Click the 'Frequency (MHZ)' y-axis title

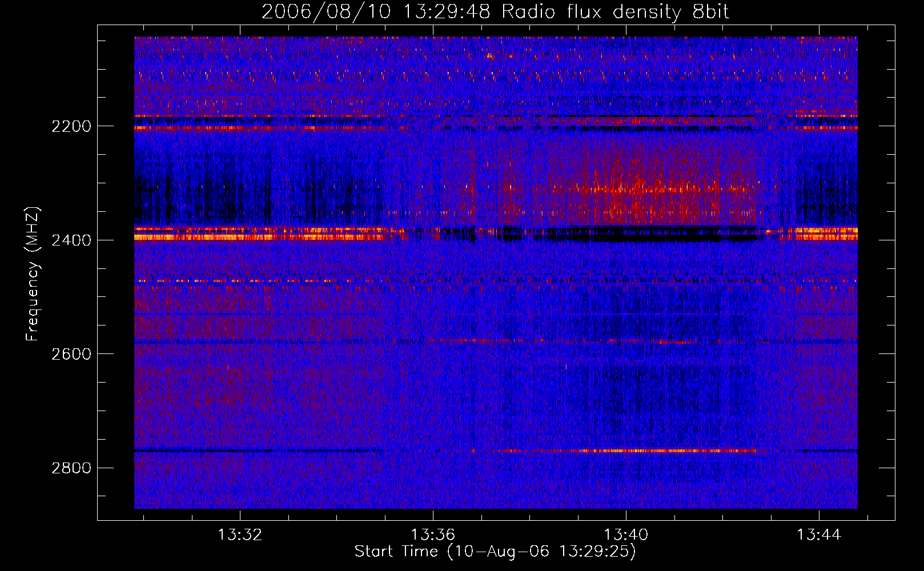coord(33,274)
